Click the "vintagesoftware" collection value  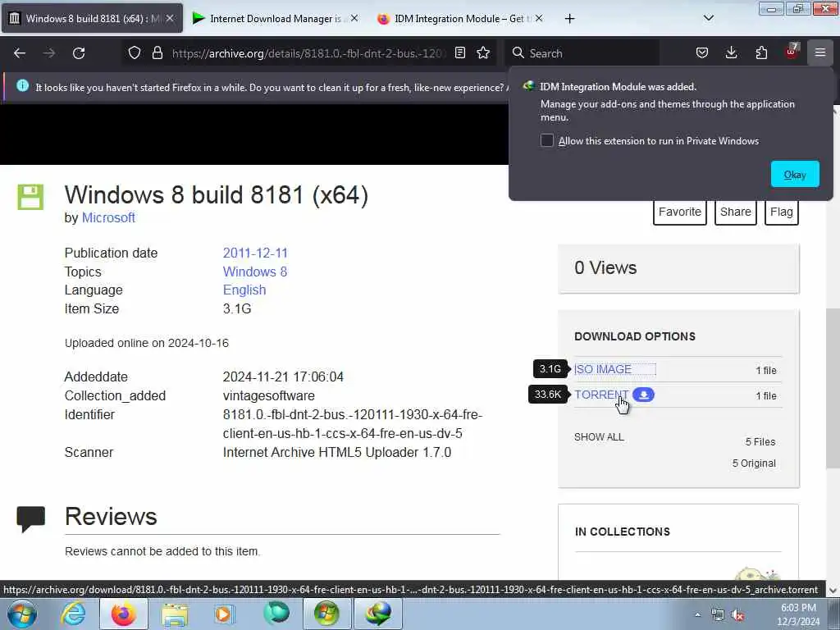(269, 396)
